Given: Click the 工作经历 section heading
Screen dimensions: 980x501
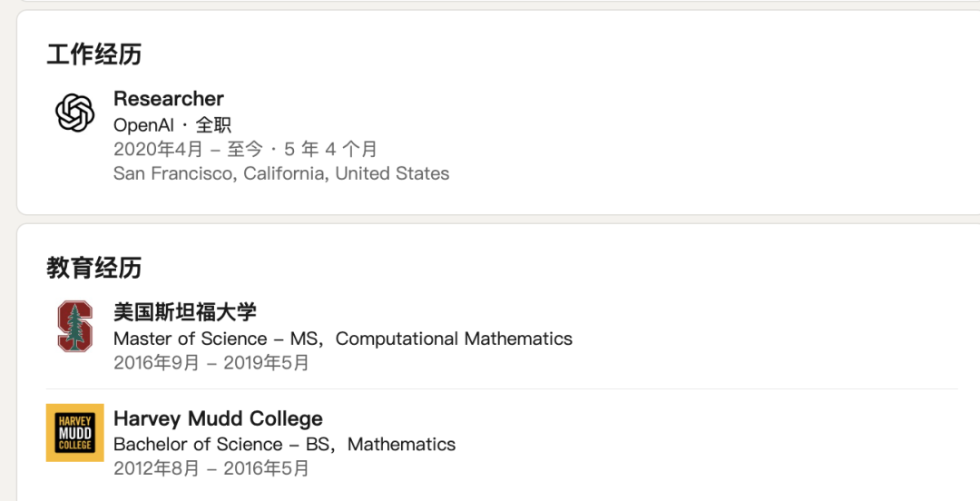Looking at the screenshot, I should coord(94,54).
